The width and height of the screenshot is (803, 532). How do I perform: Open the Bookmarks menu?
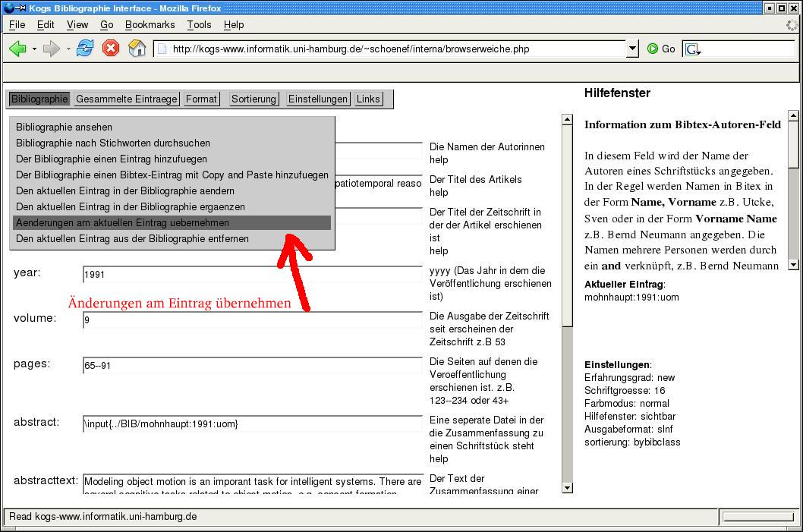pyautogui.click(x=150, y=24)
